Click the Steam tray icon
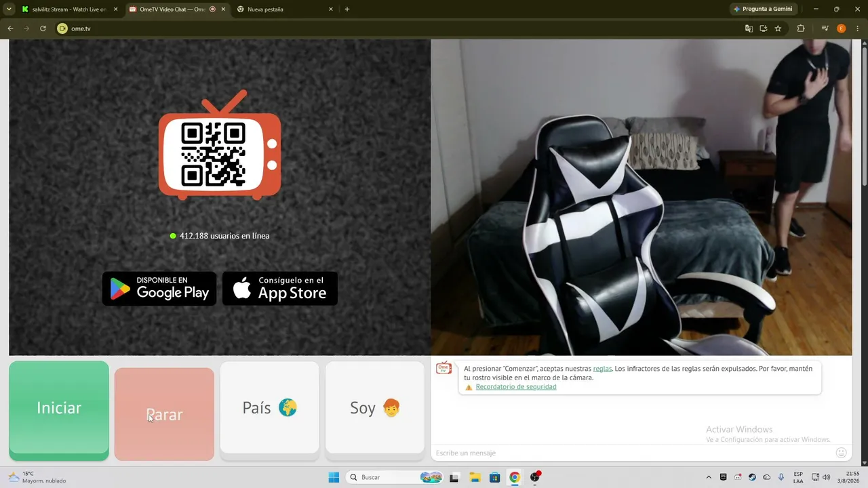Image resolution: width=868 pixels, height=488 pixels. pos(752,477)
